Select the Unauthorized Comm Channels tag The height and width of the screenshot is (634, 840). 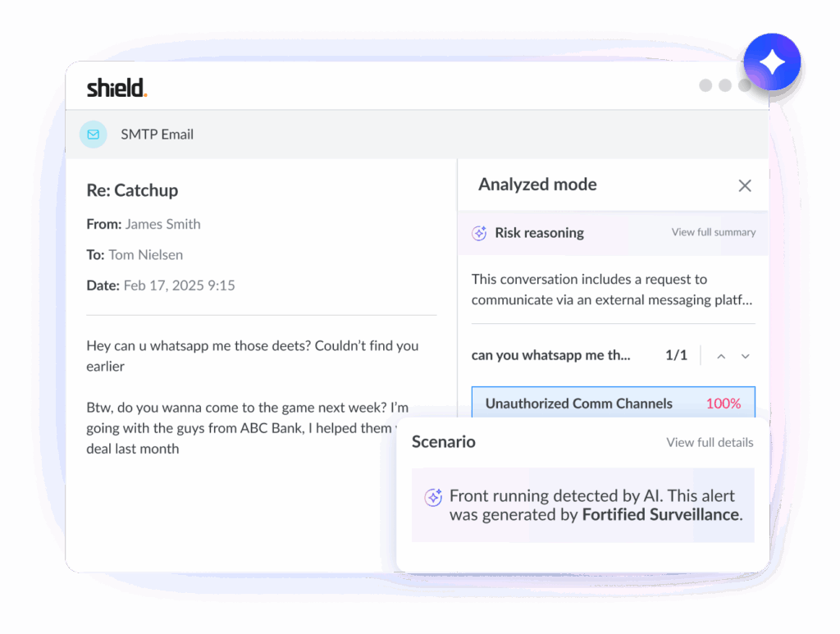578,404
